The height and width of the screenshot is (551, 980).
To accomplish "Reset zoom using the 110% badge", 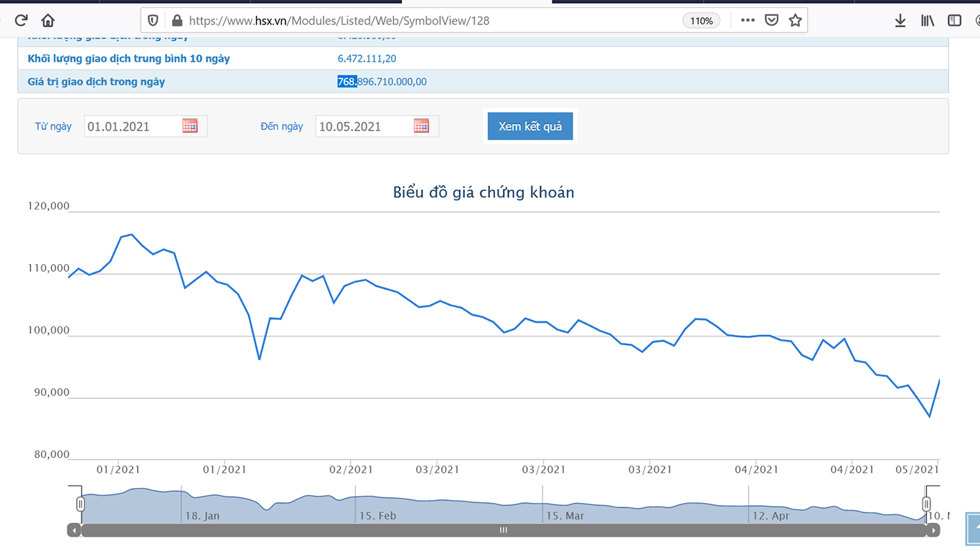I will coord(701,21).
